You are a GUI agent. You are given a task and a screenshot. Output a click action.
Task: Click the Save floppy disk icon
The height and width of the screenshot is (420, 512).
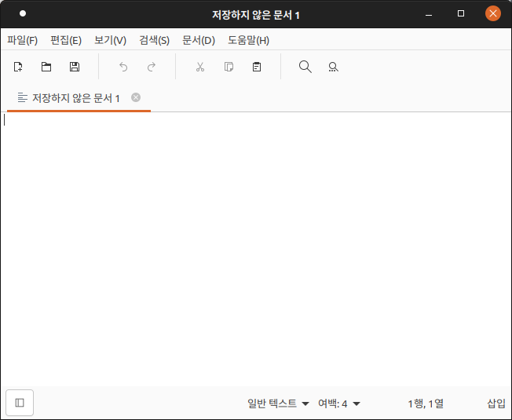75,67
